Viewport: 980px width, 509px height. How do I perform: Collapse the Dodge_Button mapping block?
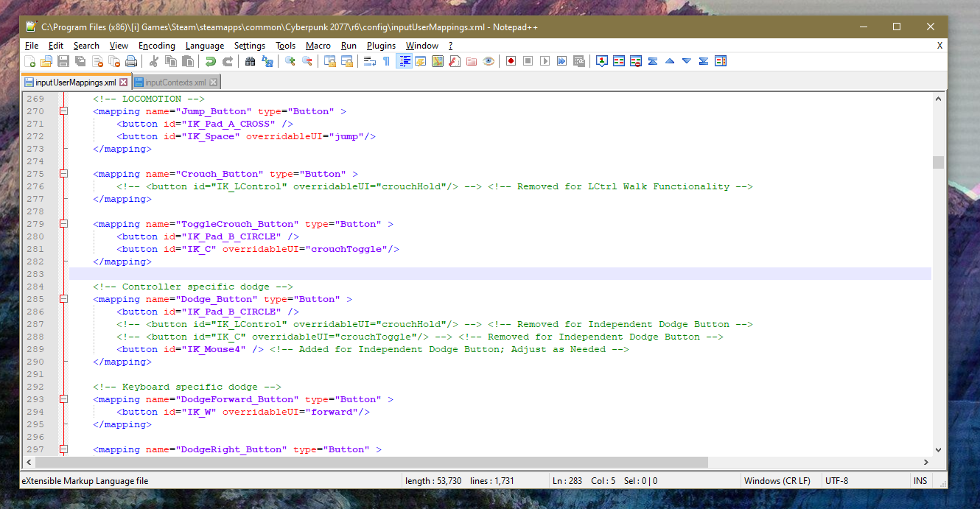63,299
